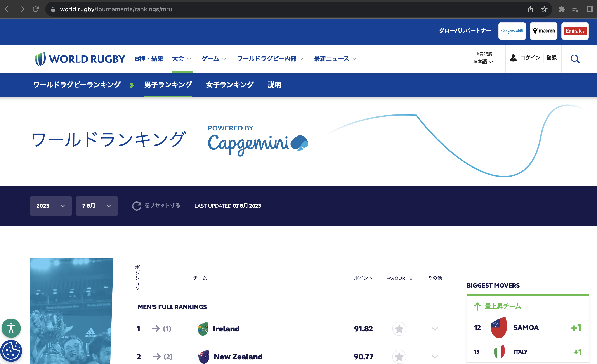Click the Emirates partner logo

(575, 31)
